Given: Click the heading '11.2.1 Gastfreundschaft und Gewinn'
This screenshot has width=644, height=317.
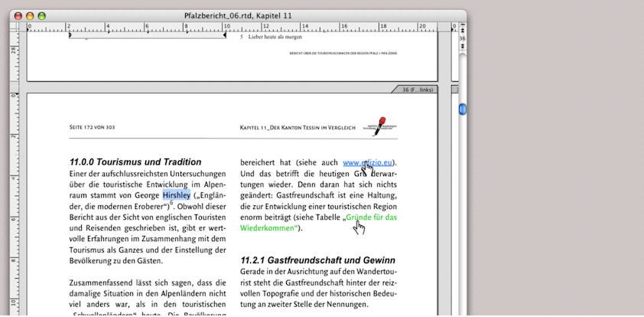Looking at the screenshot, I should pos(317,260).
